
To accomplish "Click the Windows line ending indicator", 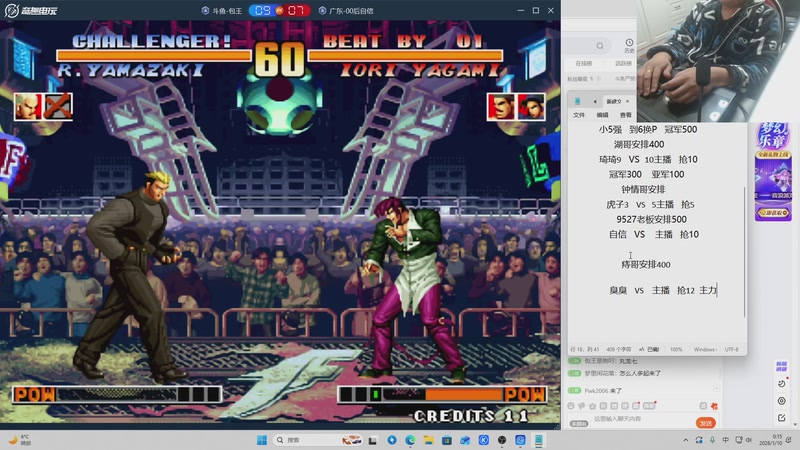I will [x=705, y=349].
